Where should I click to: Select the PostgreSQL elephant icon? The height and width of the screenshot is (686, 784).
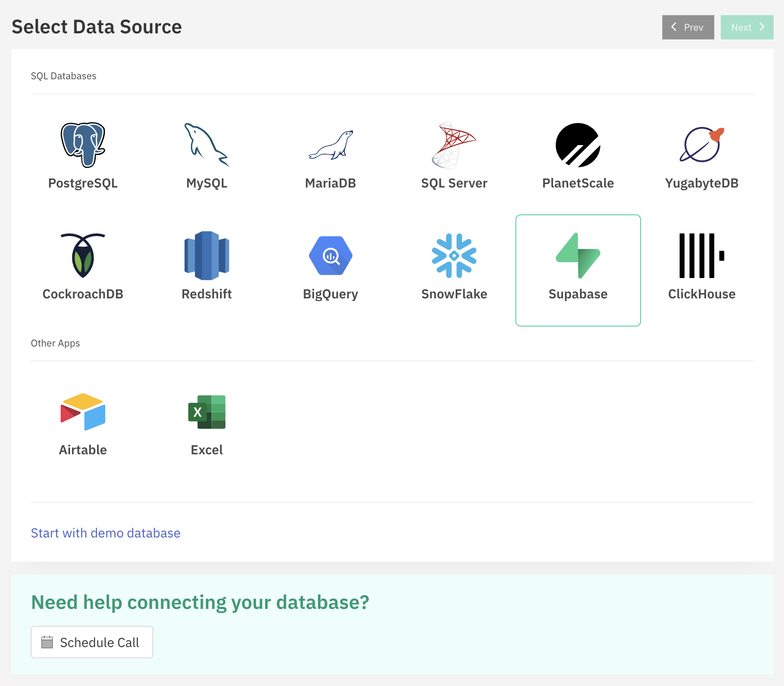point(83,145)
